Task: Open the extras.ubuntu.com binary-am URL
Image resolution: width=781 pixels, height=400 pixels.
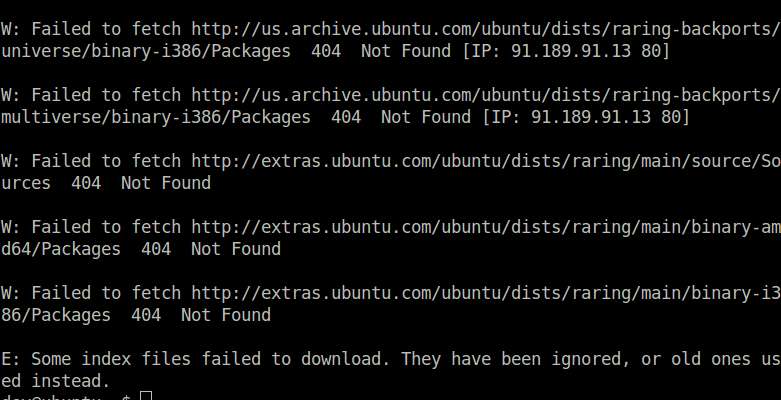Action: (x=486, y=228)
